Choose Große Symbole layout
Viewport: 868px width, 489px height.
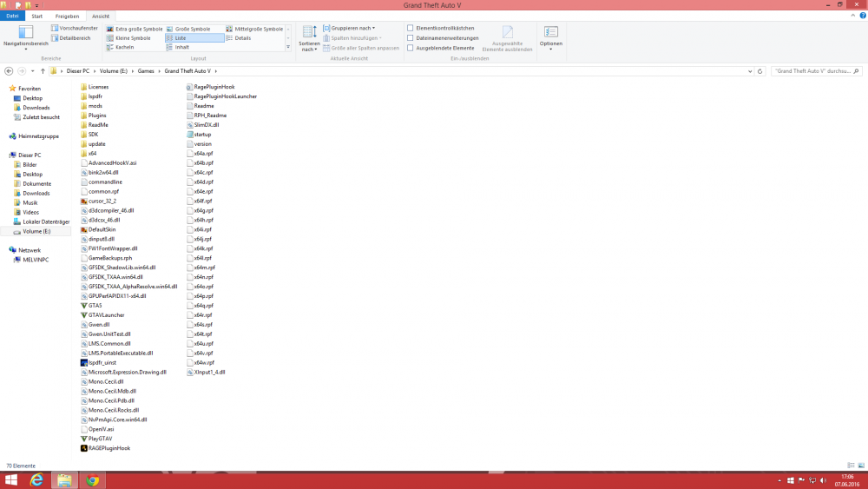pos(188,29)
